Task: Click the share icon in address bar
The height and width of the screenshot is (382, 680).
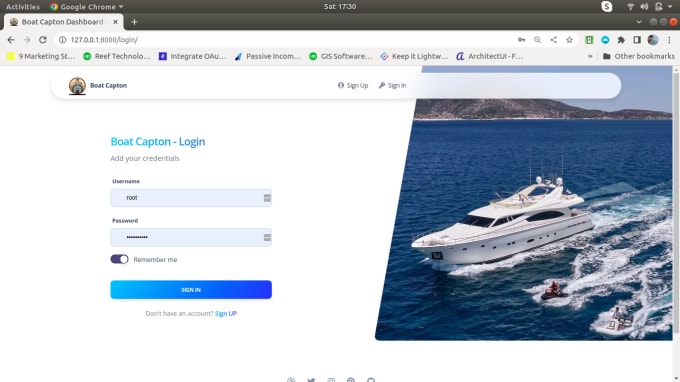Action: point(553,40)
